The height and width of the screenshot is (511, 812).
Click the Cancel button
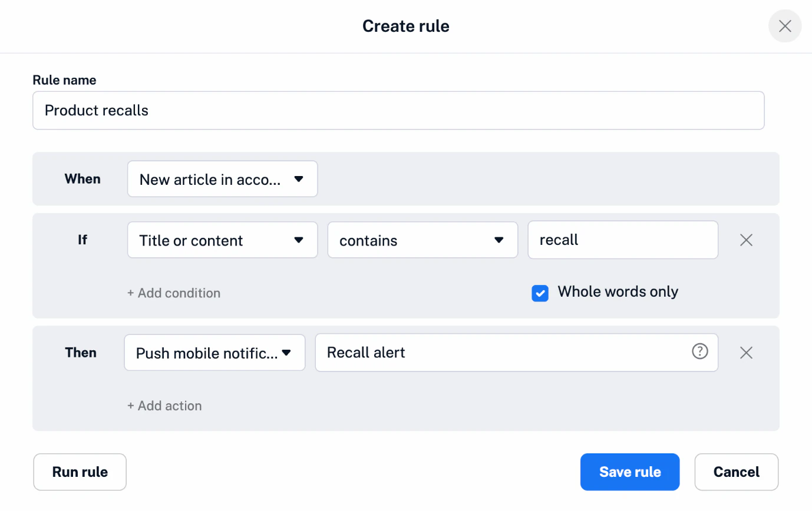tap(737, 472)
